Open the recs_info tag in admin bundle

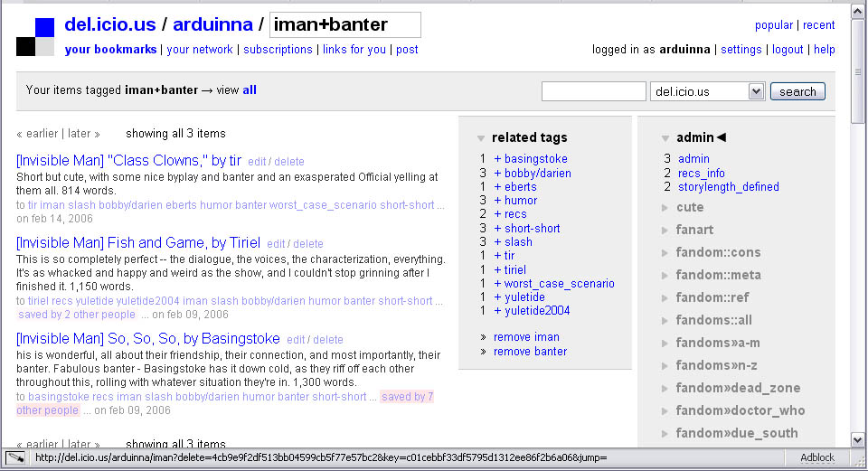pyautogui.click(x=702, y=174)
